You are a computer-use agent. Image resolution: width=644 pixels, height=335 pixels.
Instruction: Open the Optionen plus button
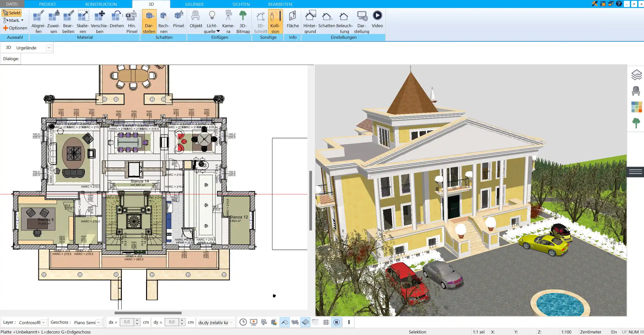click(x=15, y=28)
